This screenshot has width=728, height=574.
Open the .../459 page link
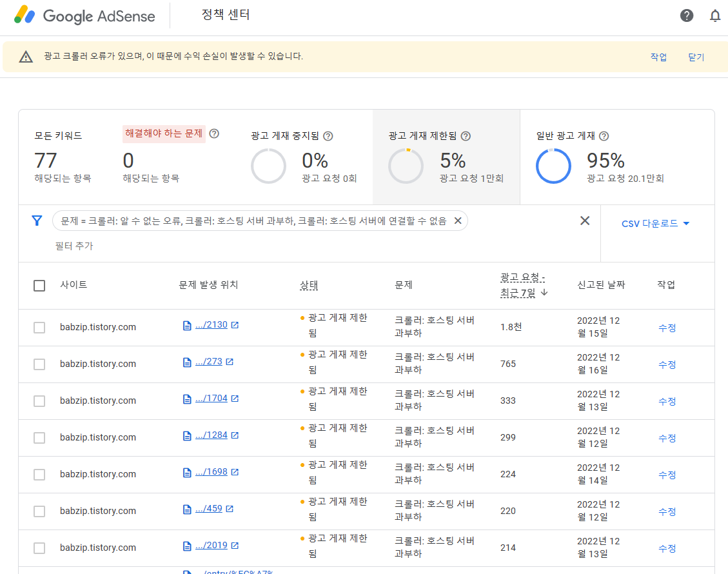click(x=208, y=508)
